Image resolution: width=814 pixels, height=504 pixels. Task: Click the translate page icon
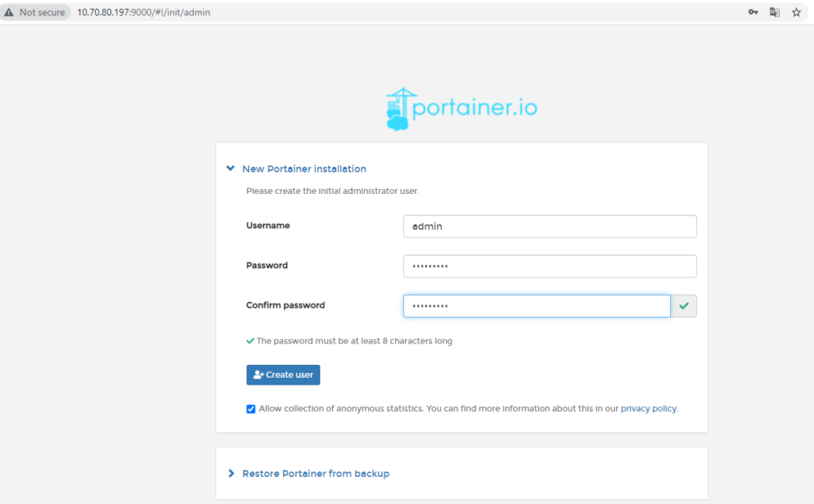point(774,13)
